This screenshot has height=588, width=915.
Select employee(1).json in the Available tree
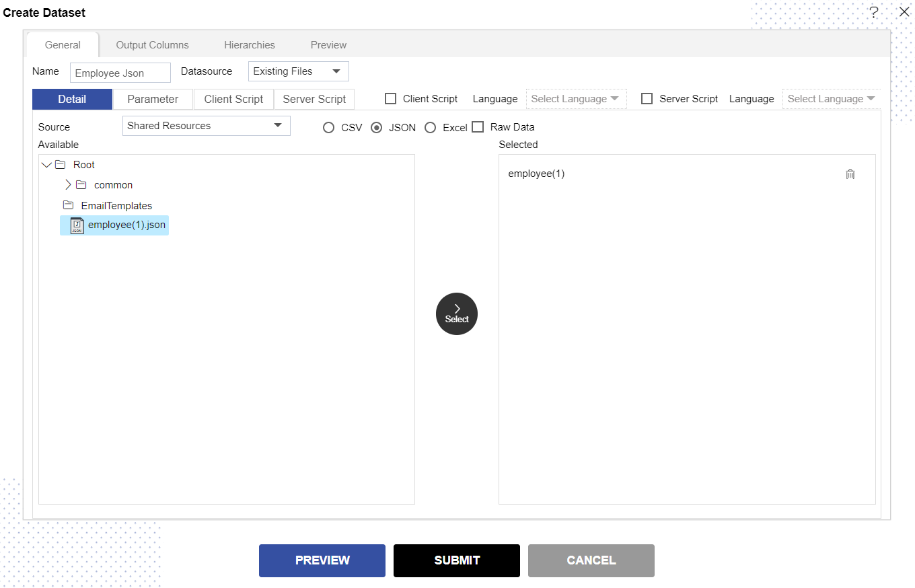(x=114, y=225)
